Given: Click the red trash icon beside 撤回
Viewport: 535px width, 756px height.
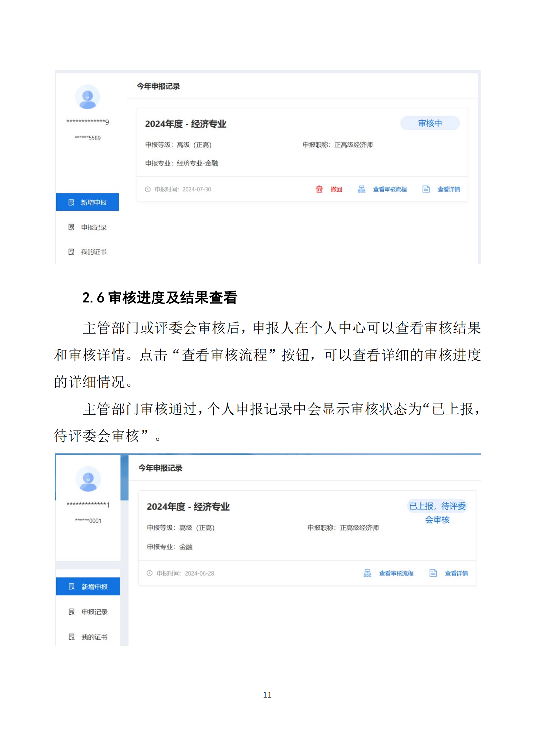Looking at the screenshot, I should pos(319,189).
